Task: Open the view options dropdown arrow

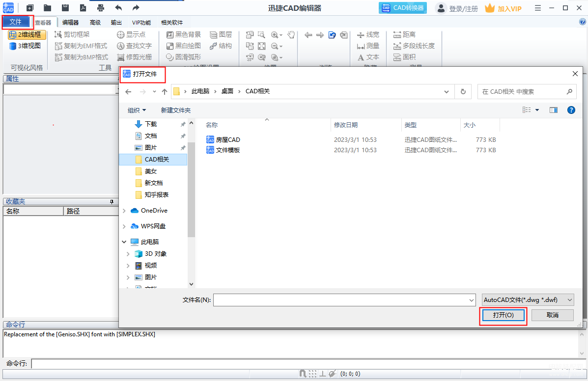Action: [x=537, y=110]
